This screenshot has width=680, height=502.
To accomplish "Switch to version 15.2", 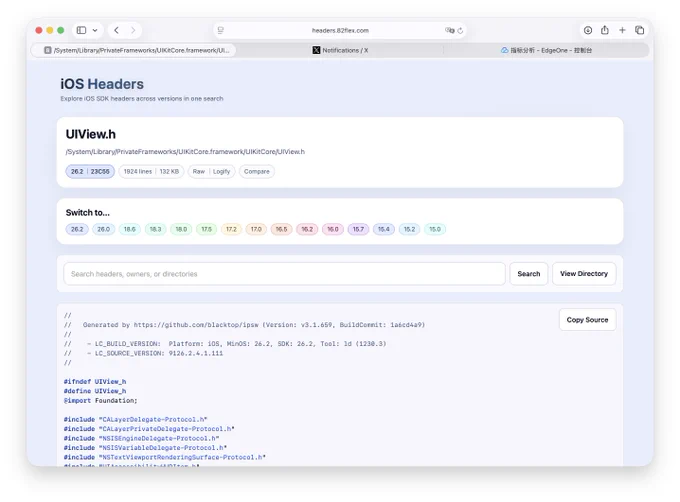I will (409, 229).
